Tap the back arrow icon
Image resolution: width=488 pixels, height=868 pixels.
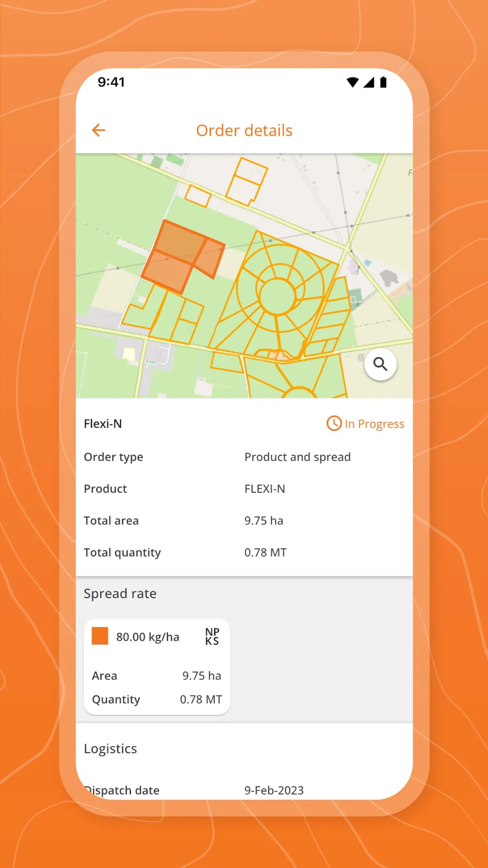(99, 131)
